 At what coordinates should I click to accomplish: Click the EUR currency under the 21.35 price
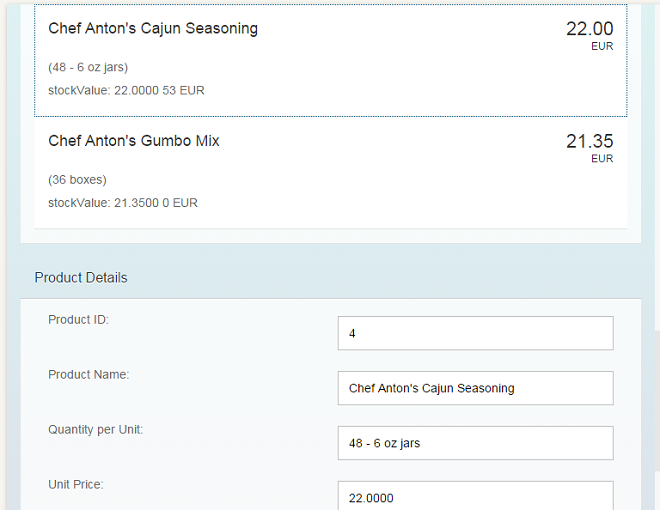(602, 158)
